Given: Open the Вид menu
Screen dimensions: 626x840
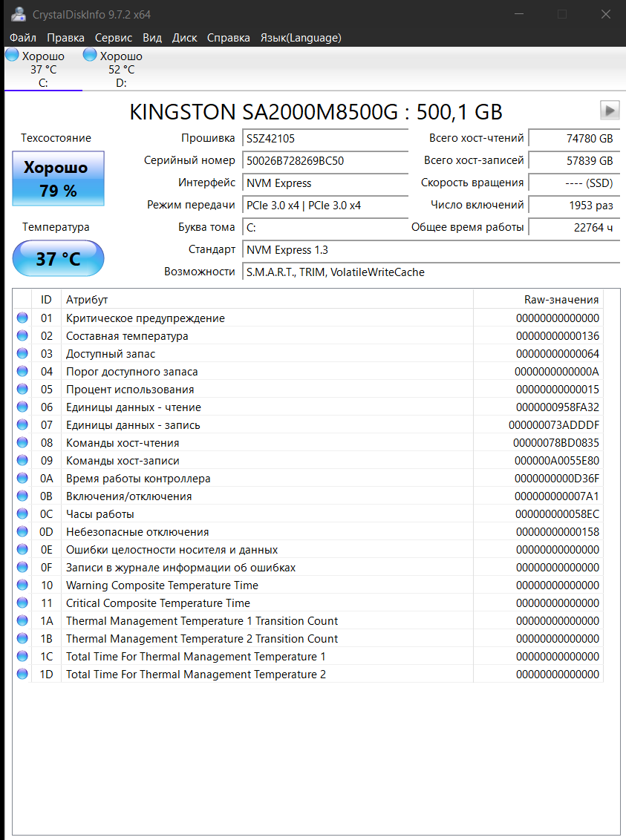Looking at the screenshot, I should 151,38.
